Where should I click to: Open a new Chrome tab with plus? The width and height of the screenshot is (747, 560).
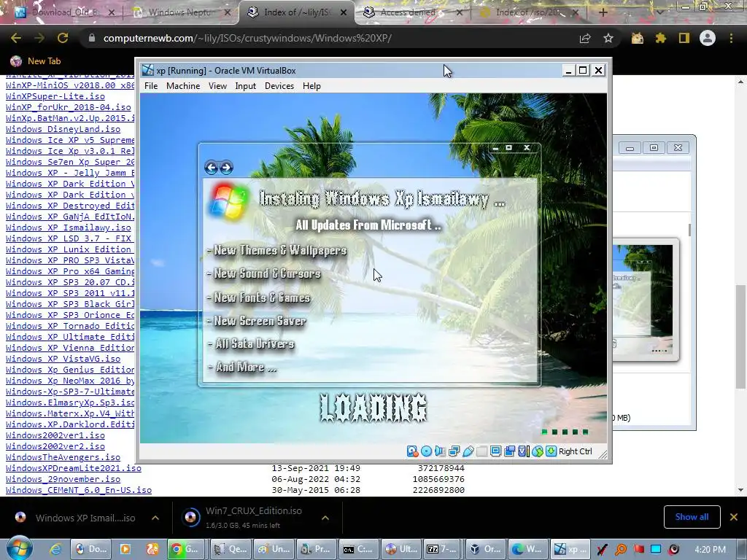[603, 12]
